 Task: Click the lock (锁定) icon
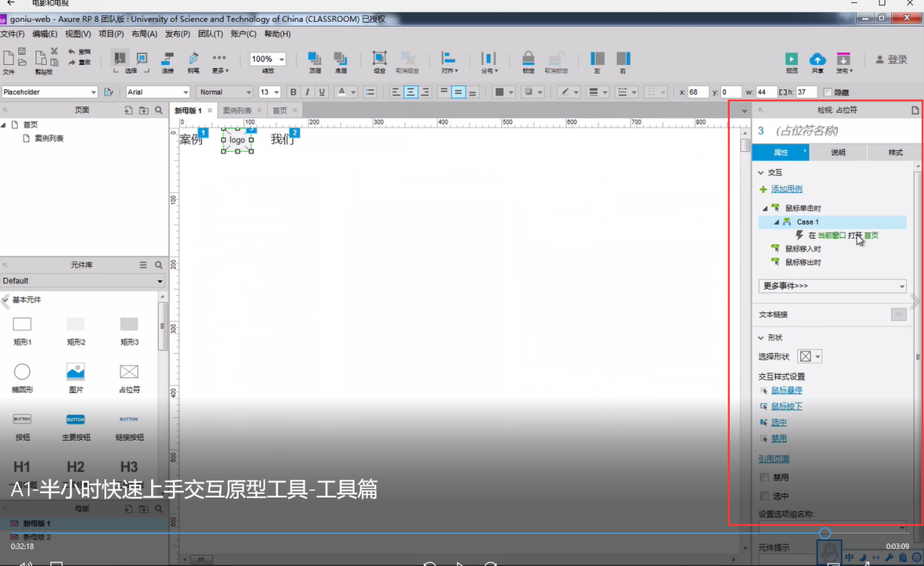[x=528, y=58]
